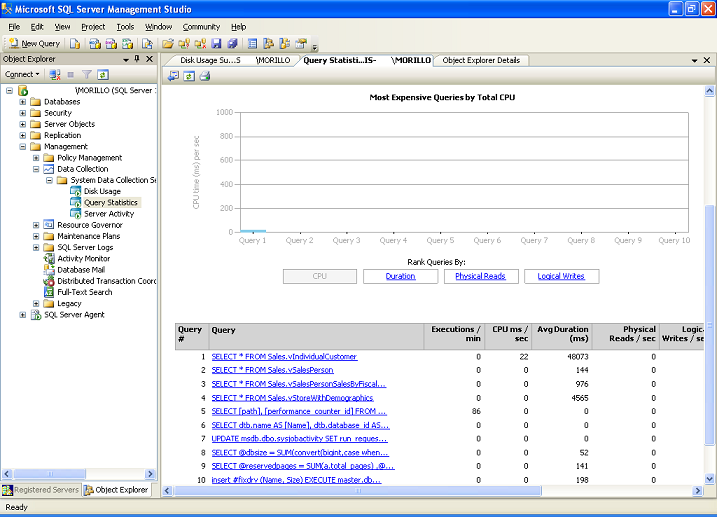Open the Community menu
This screenshot has width=717, height=517.
(x=201, y=27)
